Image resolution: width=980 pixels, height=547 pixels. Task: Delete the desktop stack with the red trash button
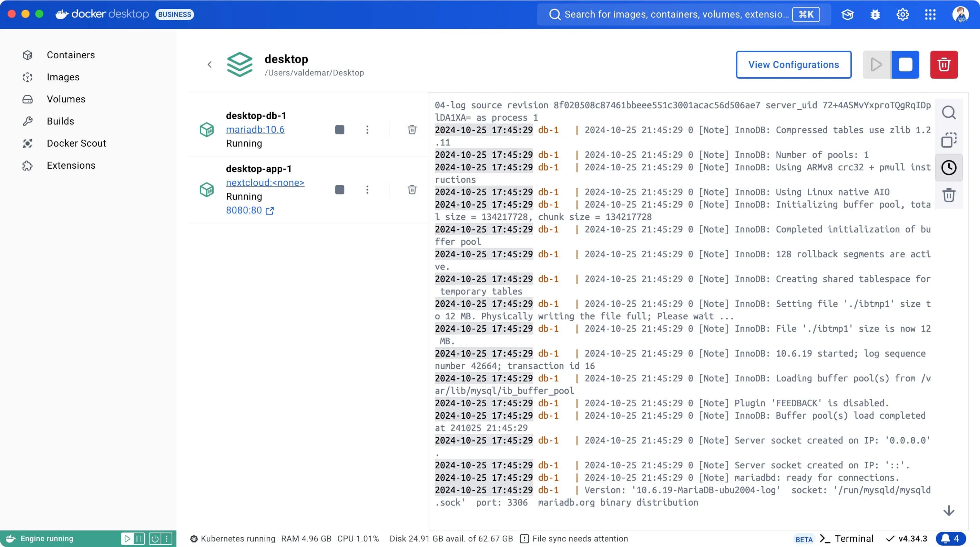[x=944, y=65]
